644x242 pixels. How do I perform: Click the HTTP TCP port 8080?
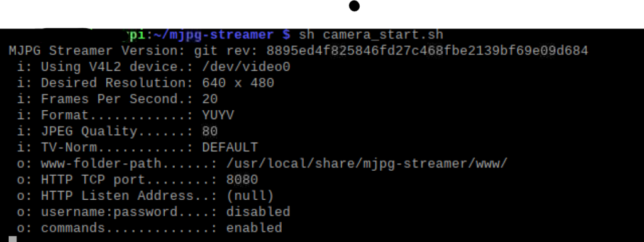click(242, 180)
